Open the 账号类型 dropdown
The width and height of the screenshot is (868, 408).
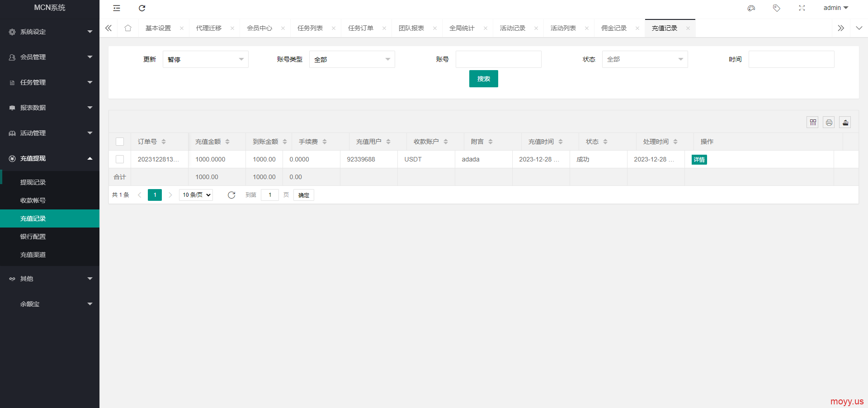pos(352,59)
